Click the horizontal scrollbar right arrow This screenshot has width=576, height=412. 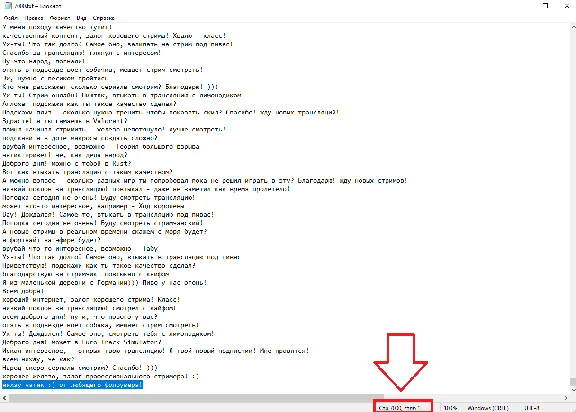point(566,398)
